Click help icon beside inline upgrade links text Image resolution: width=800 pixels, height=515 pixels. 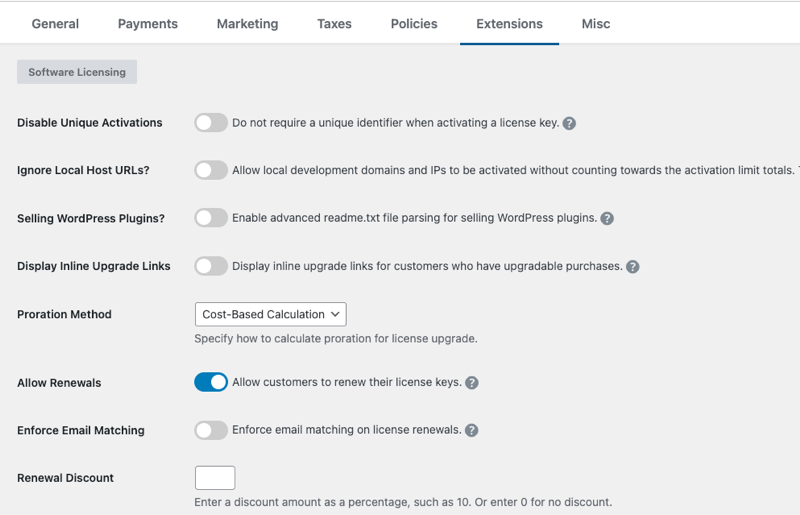coord(632,267)
